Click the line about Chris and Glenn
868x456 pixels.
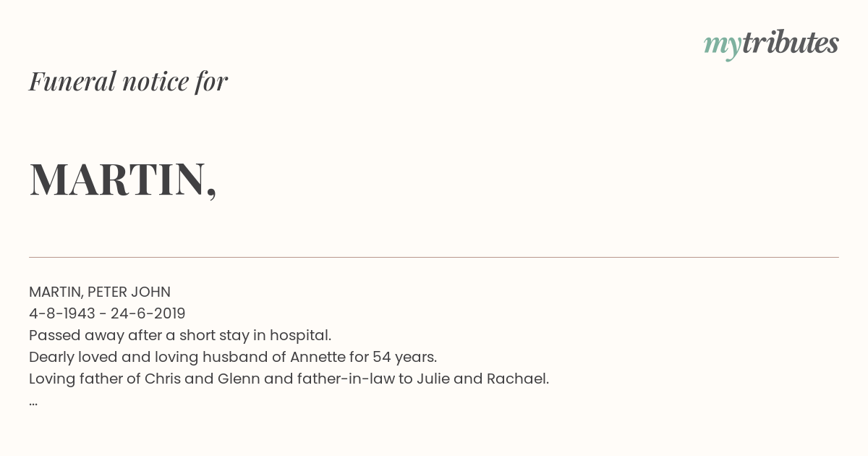(289, 379)
